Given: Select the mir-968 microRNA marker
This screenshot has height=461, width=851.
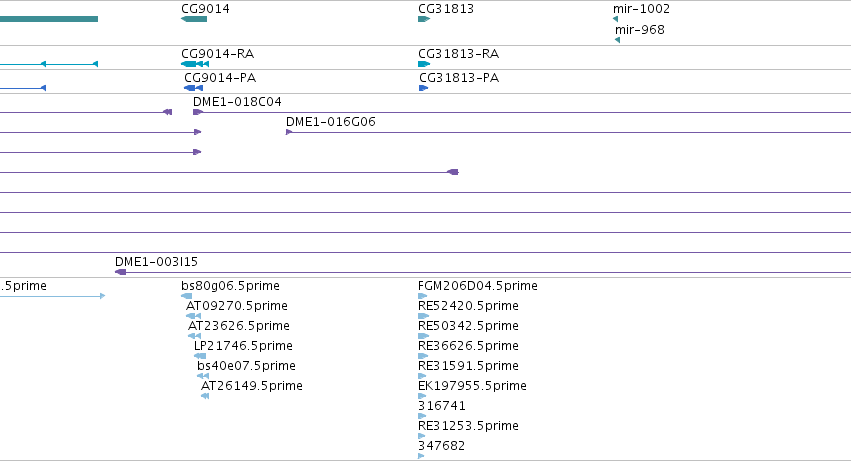Looking at the screenshot, I should click(x=618, y=40).
